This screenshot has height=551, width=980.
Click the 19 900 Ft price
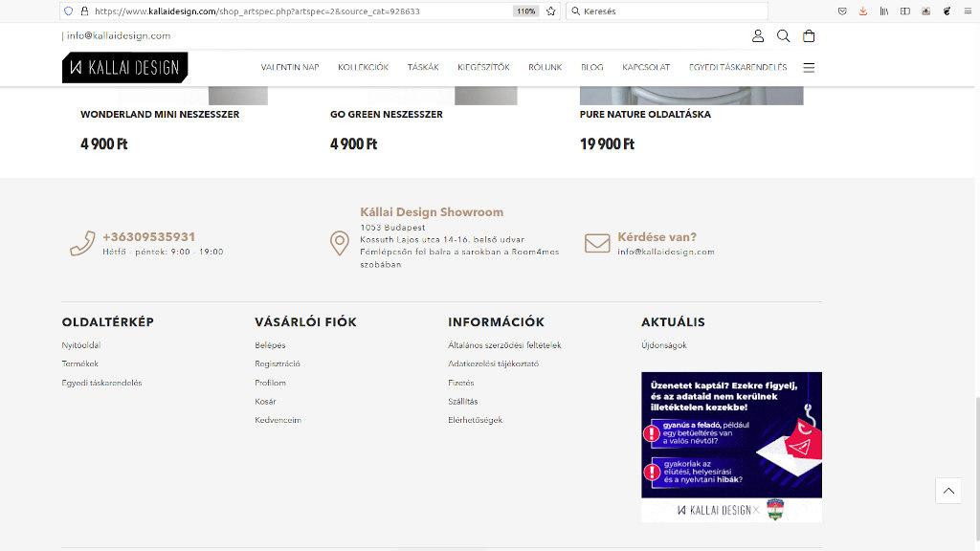[x=607, y=144]
